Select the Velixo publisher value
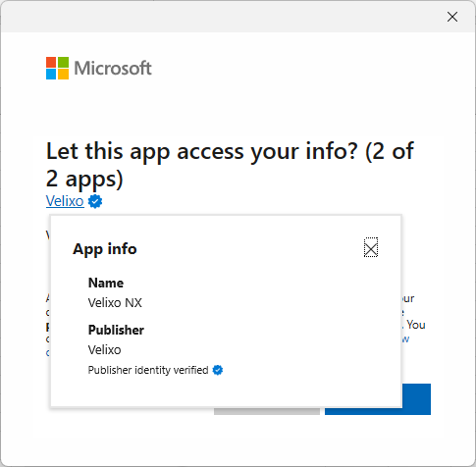 [x=104, y=350]
